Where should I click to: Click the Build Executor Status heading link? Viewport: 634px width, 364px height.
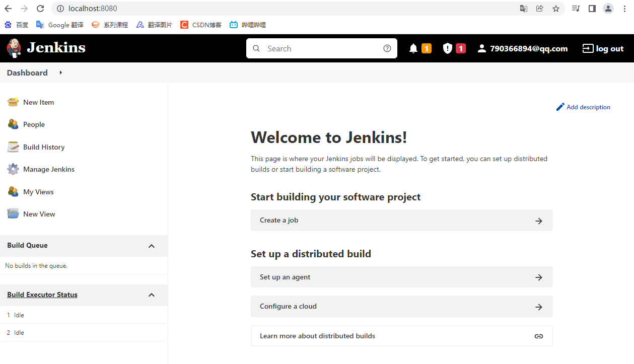tap(42, 295)
